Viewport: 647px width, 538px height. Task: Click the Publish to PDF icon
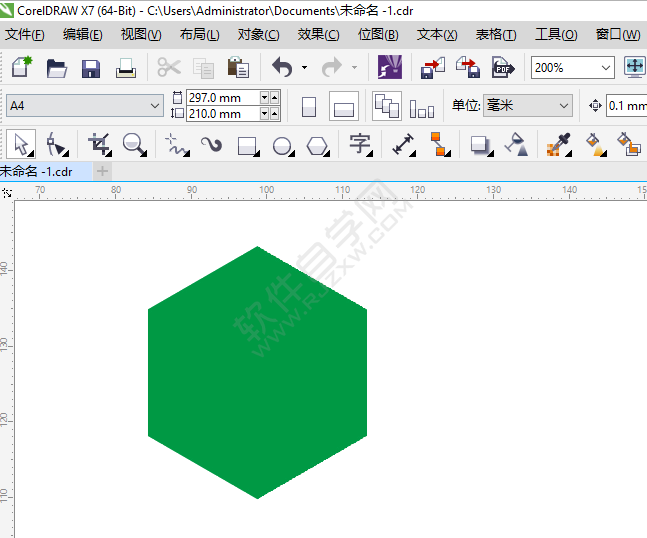click(502, 68)
